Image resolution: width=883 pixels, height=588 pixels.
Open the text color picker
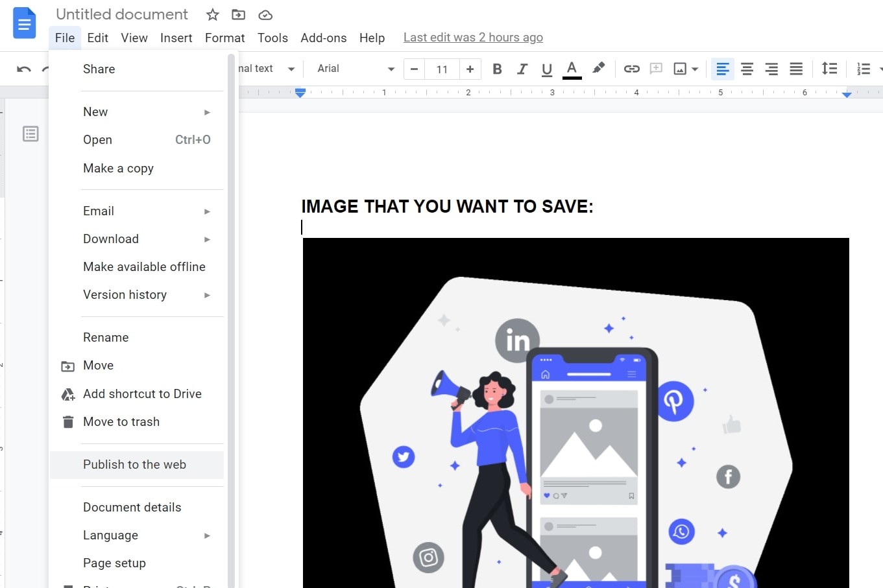click(572, 69)
